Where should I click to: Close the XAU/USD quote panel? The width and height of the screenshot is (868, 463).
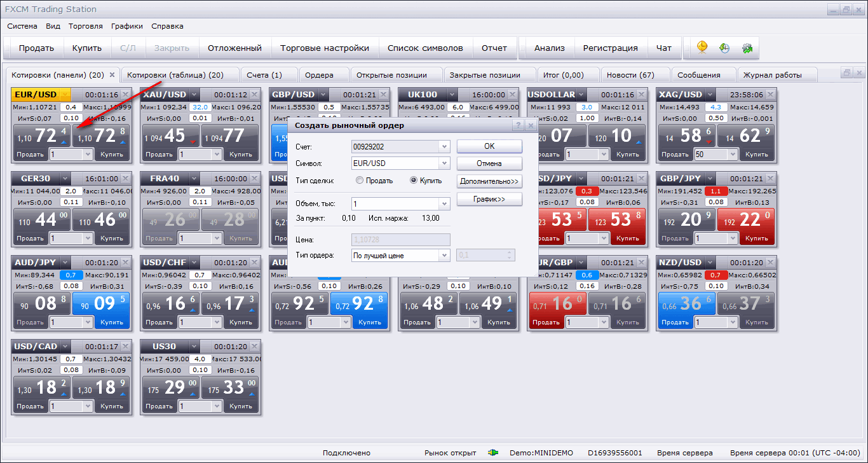coord(254,95)
